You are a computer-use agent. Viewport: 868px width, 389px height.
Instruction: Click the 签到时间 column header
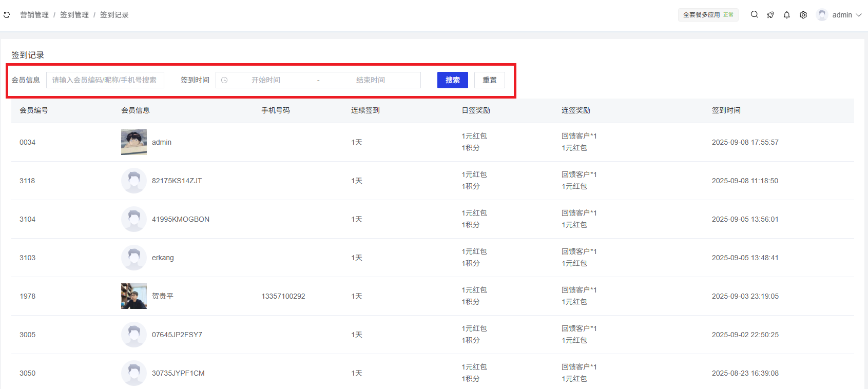point(726,110)
